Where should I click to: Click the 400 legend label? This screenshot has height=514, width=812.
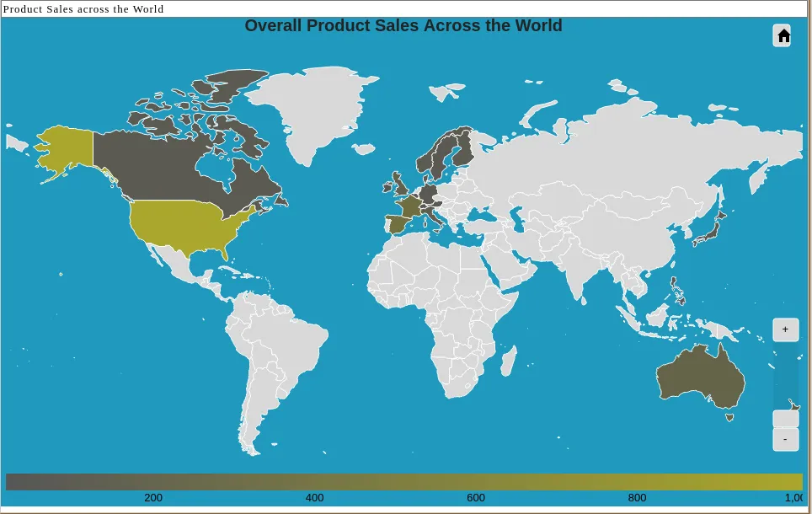(314, 498)
